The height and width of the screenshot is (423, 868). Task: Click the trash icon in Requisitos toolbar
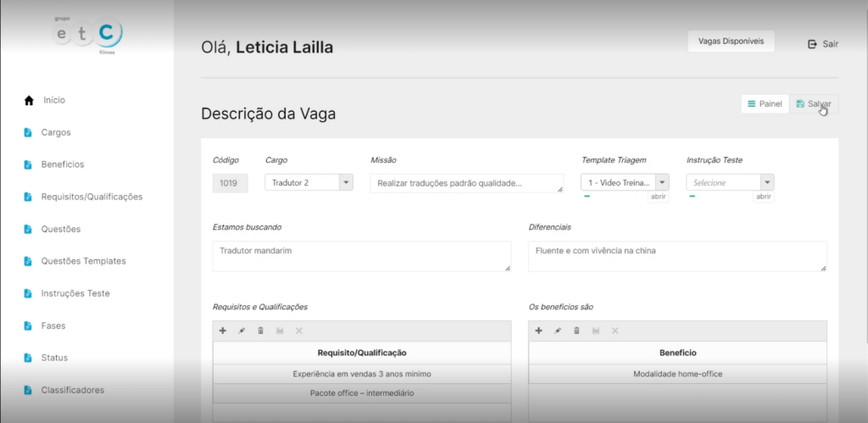[x=260, y=331]
